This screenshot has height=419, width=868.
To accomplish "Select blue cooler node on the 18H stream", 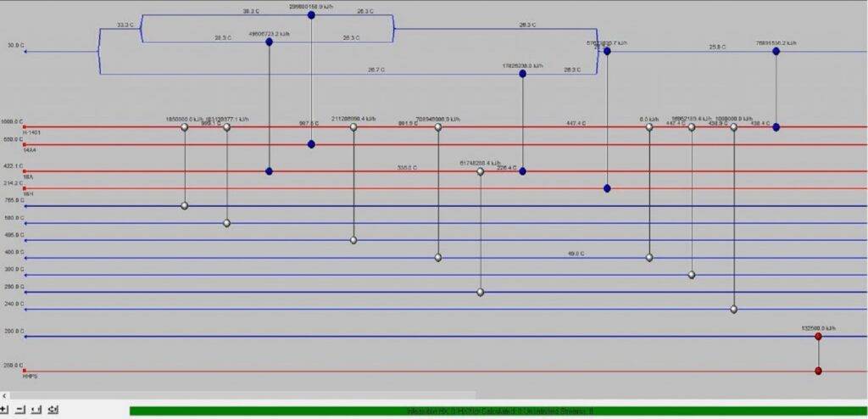I will pos(607,188).
